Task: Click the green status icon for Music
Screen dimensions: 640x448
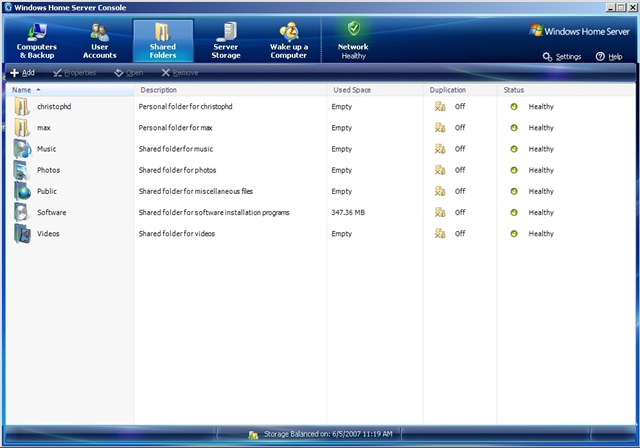Action: coord(514,149)
